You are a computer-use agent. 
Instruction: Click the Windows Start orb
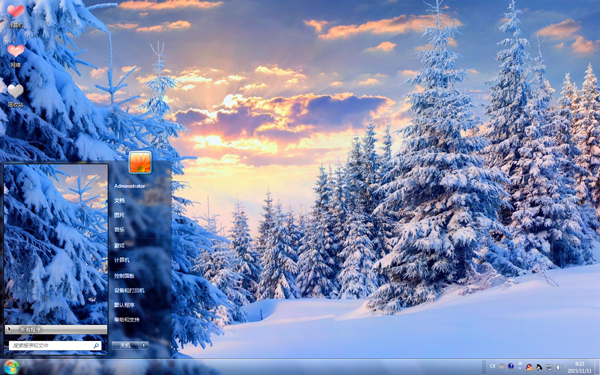tap(11, 367)
